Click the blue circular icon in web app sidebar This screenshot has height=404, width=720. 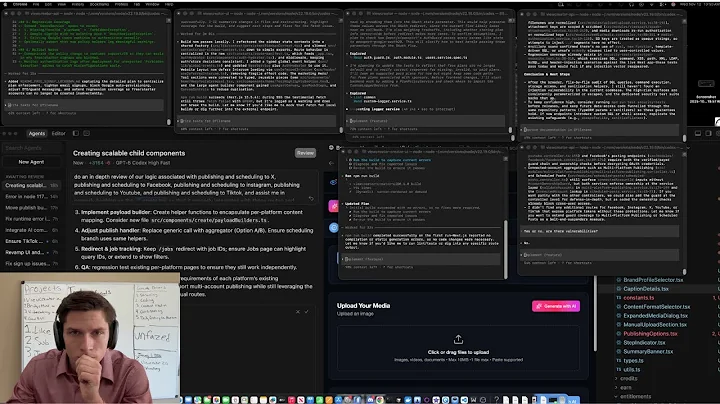click(x=334, y=227)
